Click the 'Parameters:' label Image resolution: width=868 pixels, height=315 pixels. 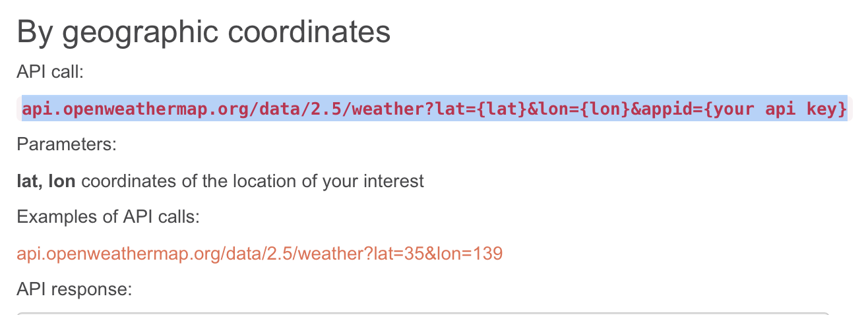(x=67, y=144)
